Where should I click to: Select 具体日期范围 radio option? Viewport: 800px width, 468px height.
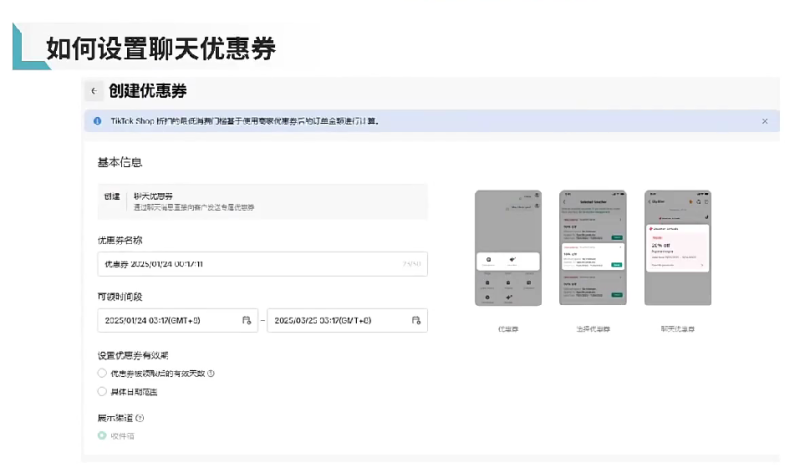tap(102, 391)
